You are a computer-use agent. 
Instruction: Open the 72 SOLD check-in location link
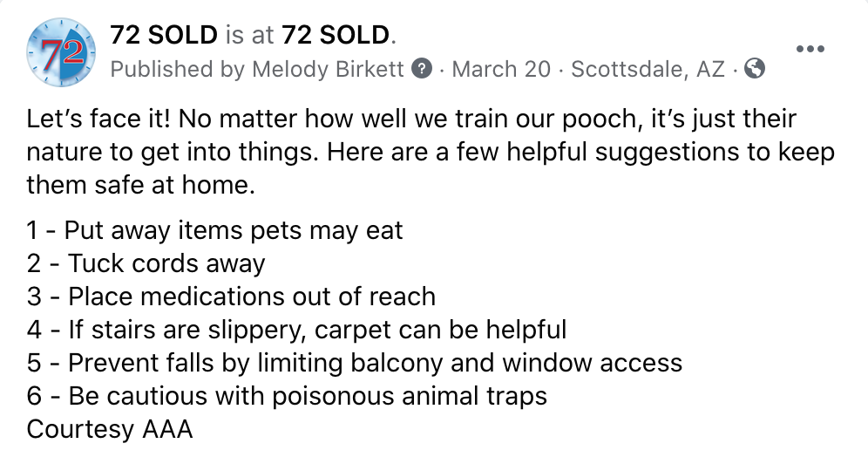coord(336,36)
